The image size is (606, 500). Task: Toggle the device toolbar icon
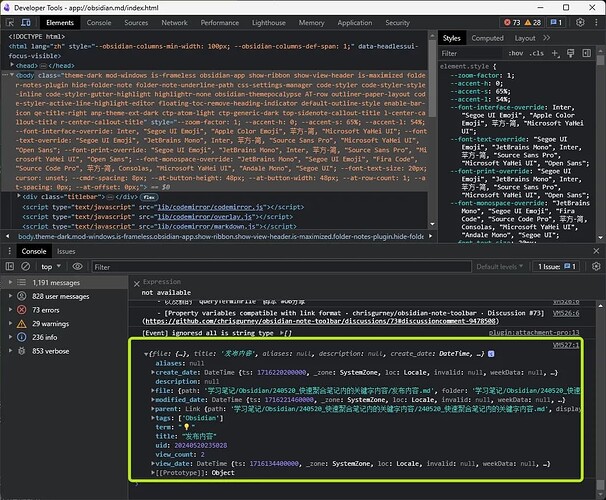tap(26, 22)
